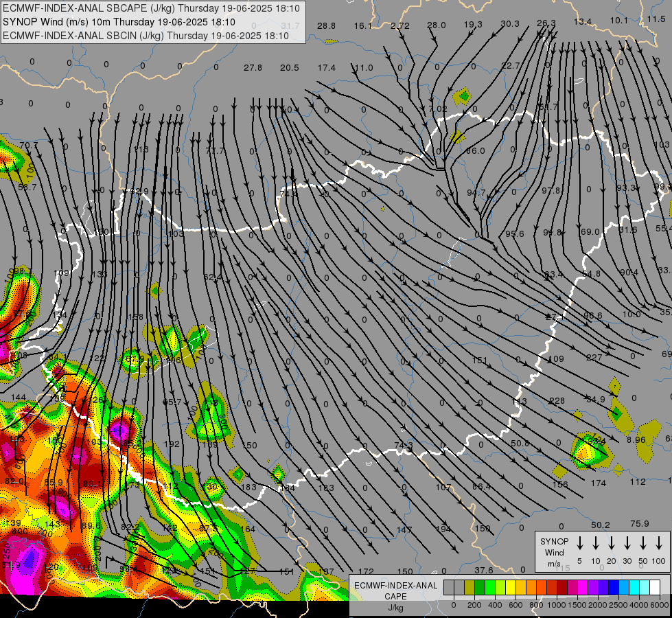Click the 'ECMWF-INDEX-ANAL CAPE J/kg' legend label
Viewport: 672px width, 618px height.
pyautogui.click(x=395, y=596)
